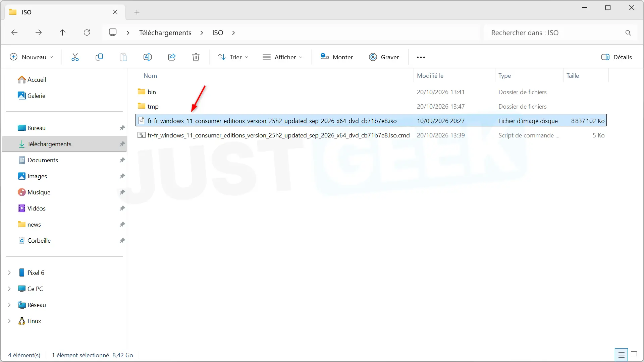Click the search magnifier icon
Image resolution: width=644 pixels, height=362 pixels.
(628, 33)
